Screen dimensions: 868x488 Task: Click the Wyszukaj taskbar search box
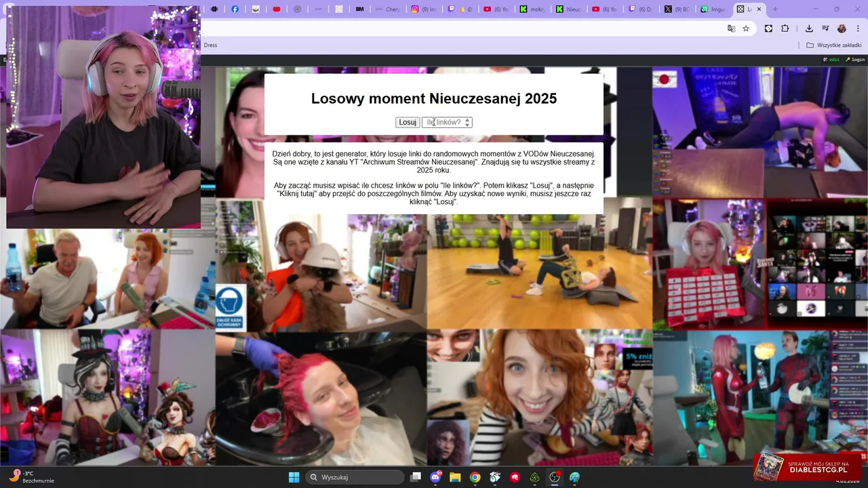[x=356, y=477]
